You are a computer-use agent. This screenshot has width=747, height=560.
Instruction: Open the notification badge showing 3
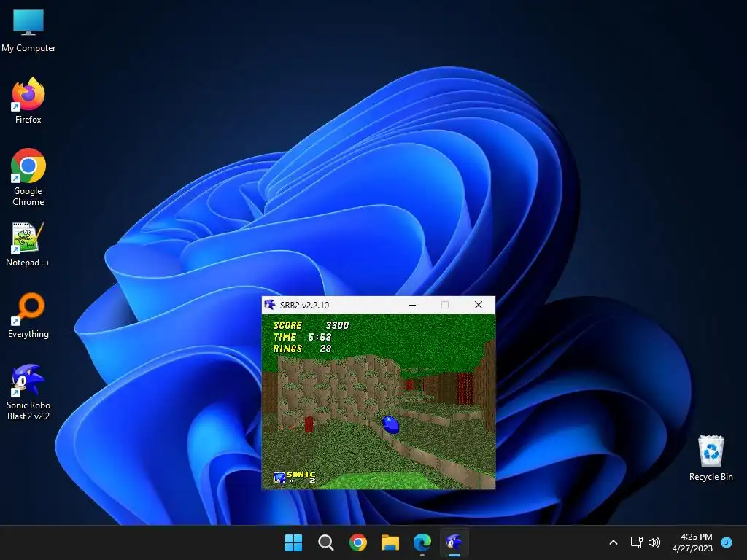727,542
